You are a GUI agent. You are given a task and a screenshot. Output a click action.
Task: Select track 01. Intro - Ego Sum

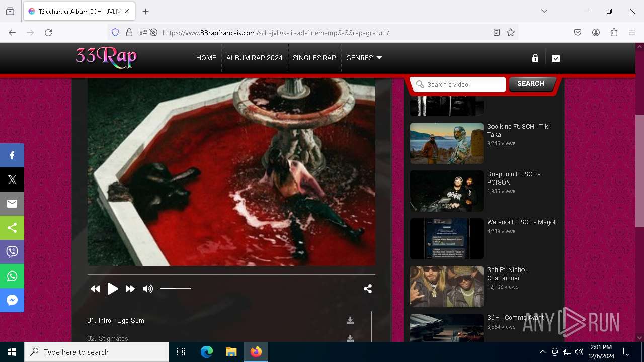pyautogui.click(x=116, y=320)
